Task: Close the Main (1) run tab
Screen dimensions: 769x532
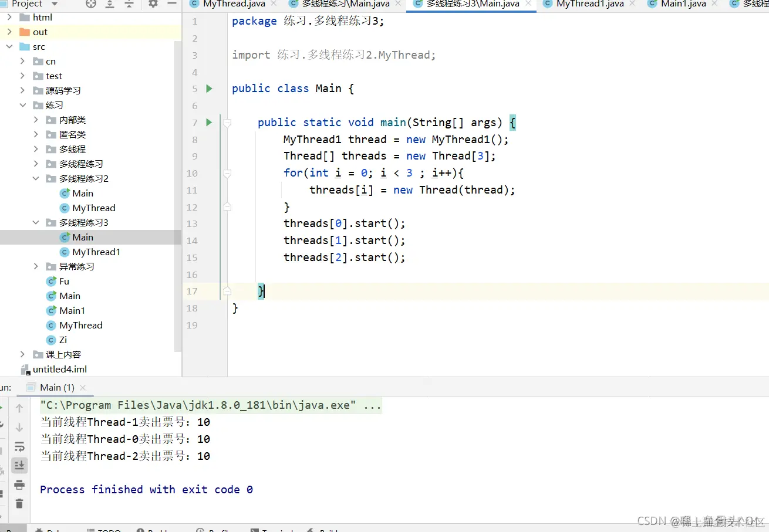Action: (x=83, y=388)
